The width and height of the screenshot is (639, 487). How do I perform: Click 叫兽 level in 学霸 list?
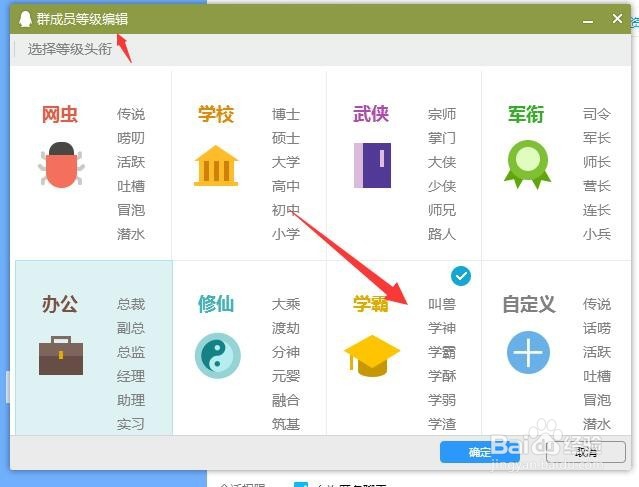click(442, 304)
